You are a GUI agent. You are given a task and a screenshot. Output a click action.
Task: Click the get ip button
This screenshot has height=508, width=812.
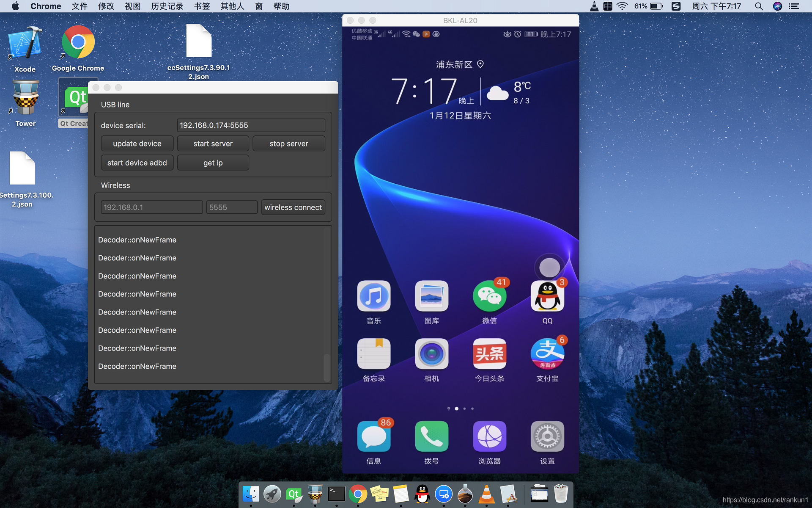pyautogui.click(x=213, y=163)
